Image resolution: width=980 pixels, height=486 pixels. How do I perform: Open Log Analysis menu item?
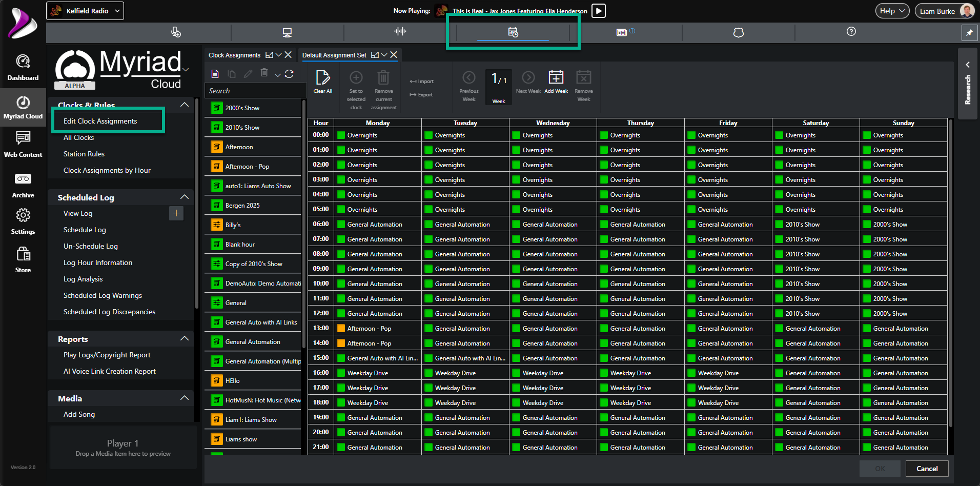pyautogui.click(x=83, y=279)
